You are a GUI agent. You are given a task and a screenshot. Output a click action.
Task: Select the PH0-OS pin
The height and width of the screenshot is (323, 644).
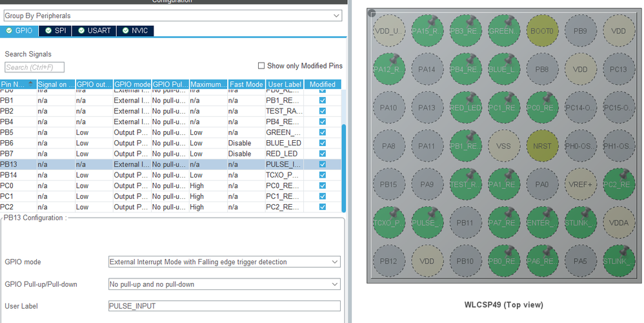(x=580, y=146)
